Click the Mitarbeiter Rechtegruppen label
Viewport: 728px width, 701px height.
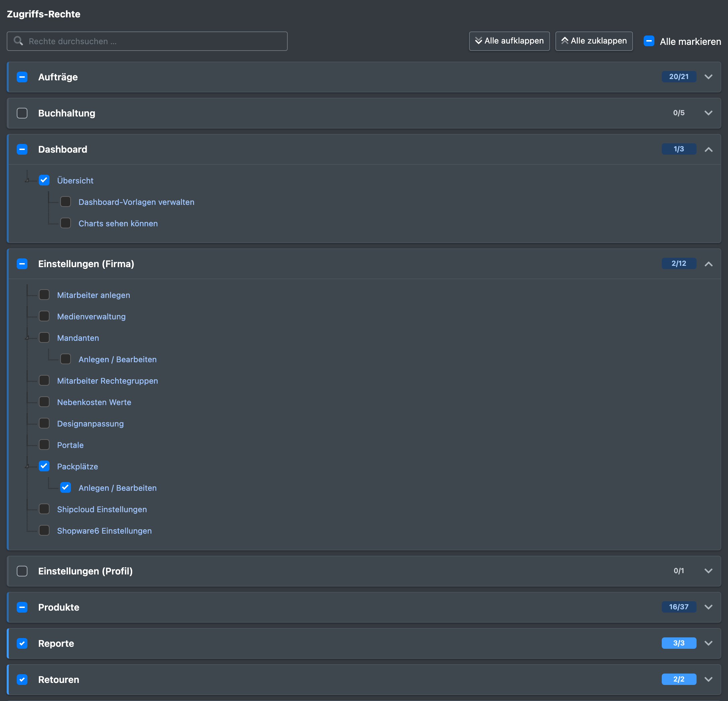pyautogui.click(x=107, y=381)
